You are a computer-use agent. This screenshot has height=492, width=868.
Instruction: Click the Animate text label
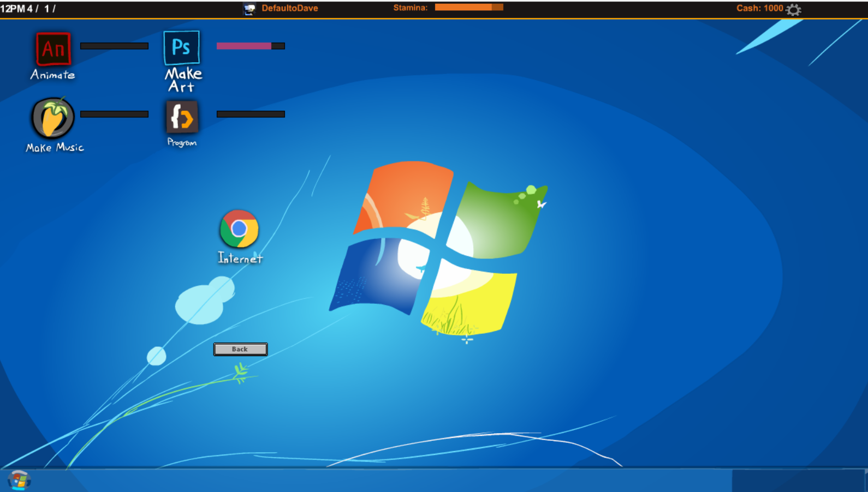52,75
